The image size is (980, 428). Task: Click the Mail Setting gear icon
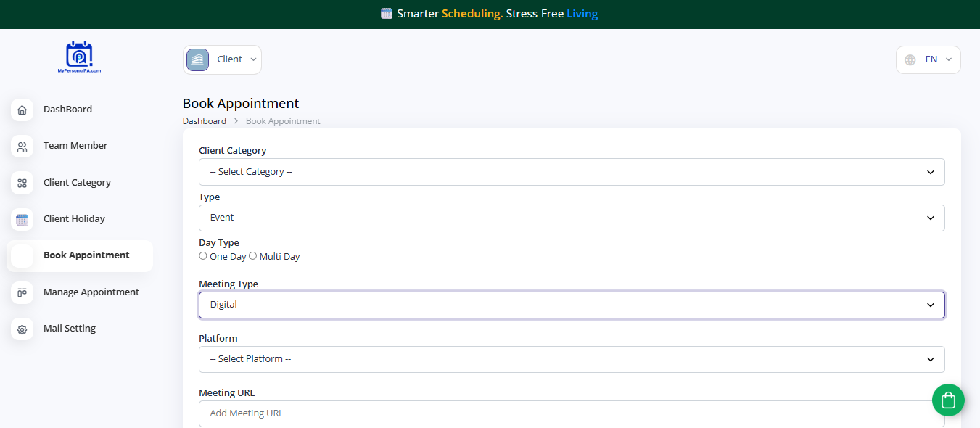(x=22, y=329)
